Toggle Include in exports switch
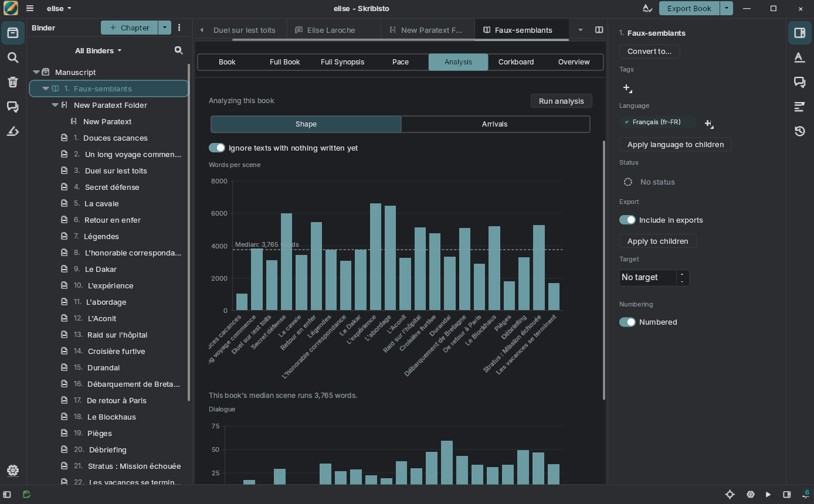Viewport: 814px width, 504px height. (628, 220)
